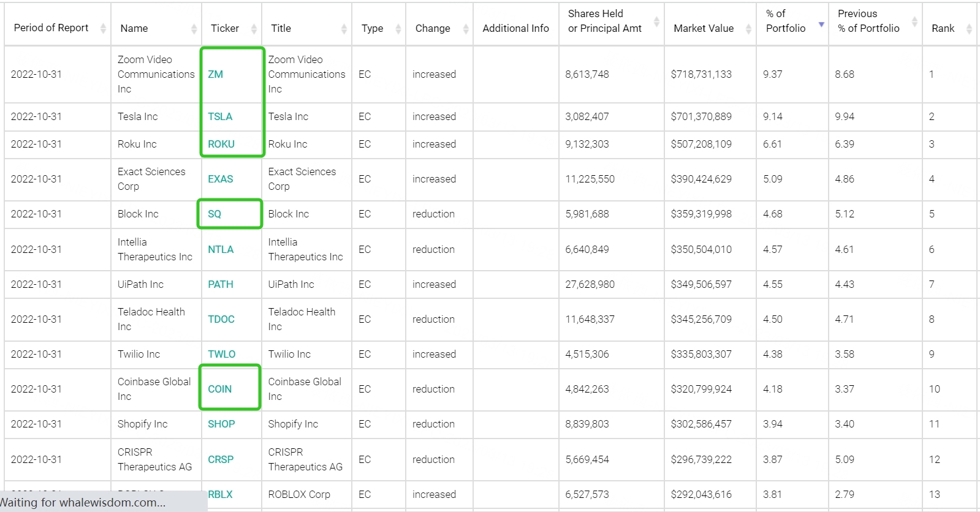Sort the Type column via arrow icon

398,28
